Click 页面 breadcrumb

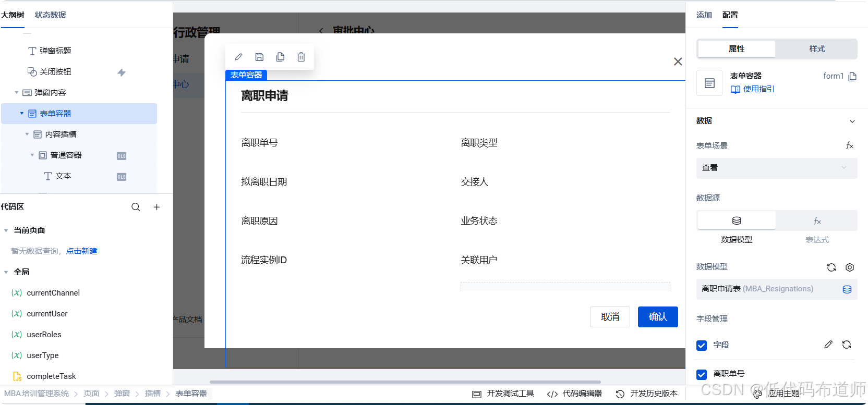click(91, 394)
